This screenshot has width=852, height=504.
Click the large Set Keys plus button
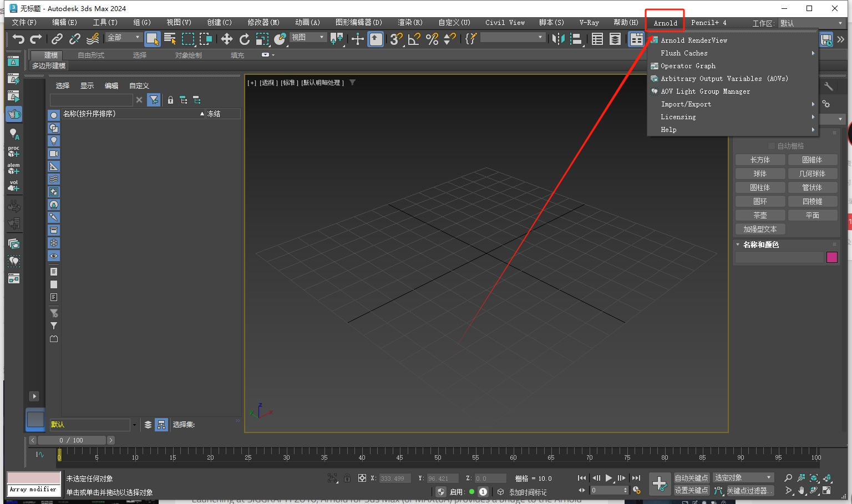click(660, 484)
